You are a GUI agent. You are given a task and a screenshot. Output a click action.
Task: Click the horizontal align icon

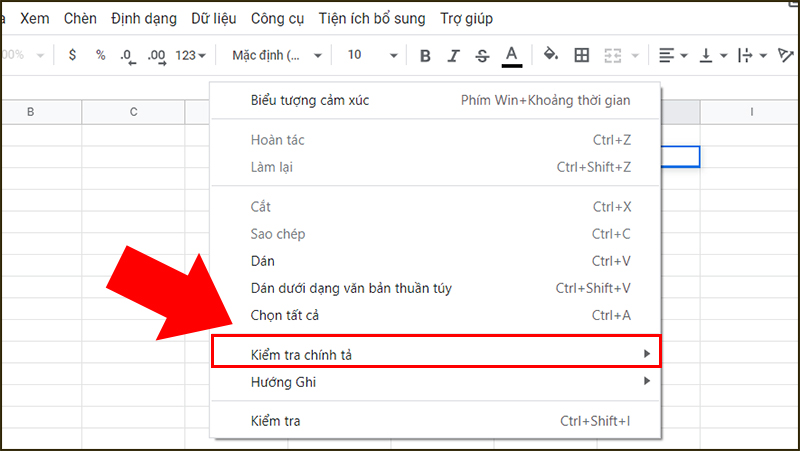pyautogui.click(x=666, y=55)
